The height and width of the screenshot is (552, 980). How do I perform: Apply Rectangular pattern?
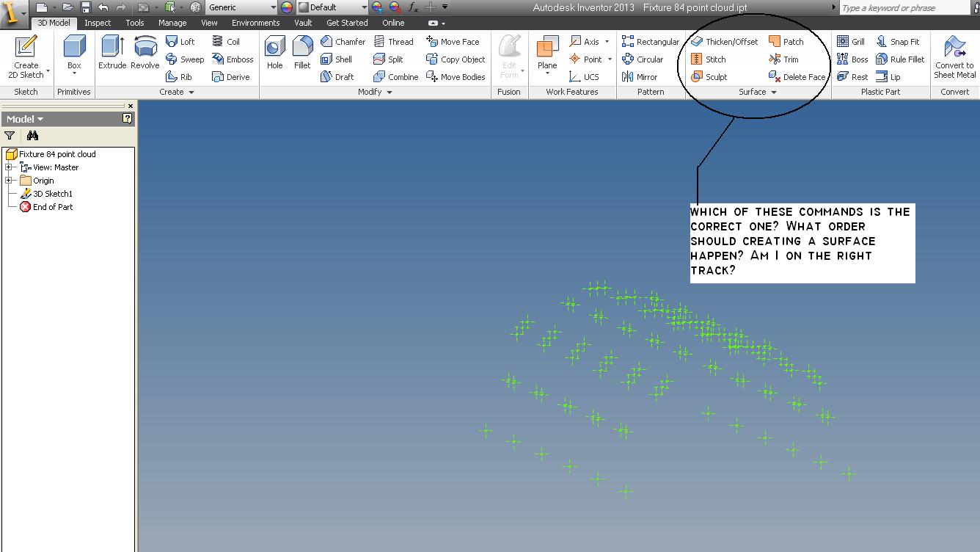pos(651,42)
